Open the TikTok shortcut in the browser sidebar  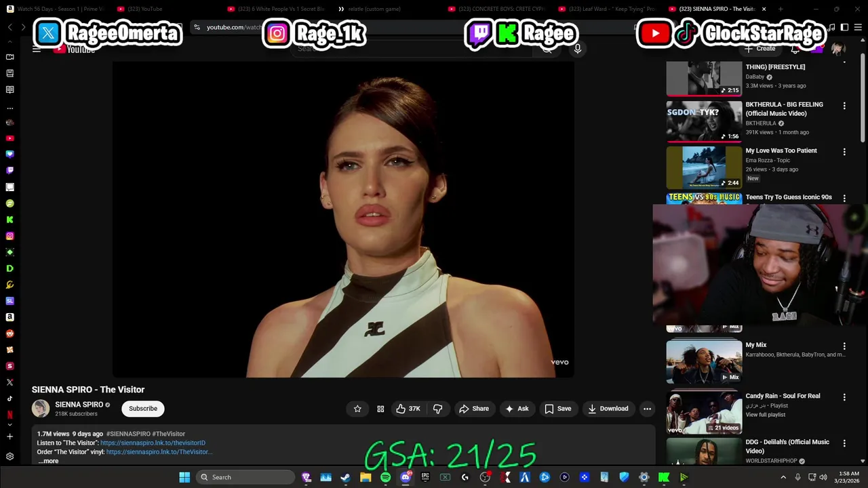pyautogui.click(x=9, y=399)
